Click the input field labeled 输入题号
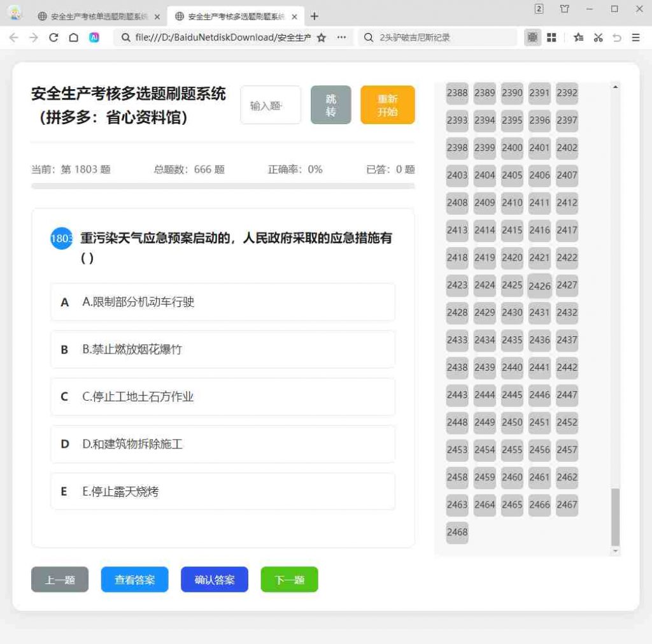The height and width of the screenshot is (644, 652). (x=270, y=104)
